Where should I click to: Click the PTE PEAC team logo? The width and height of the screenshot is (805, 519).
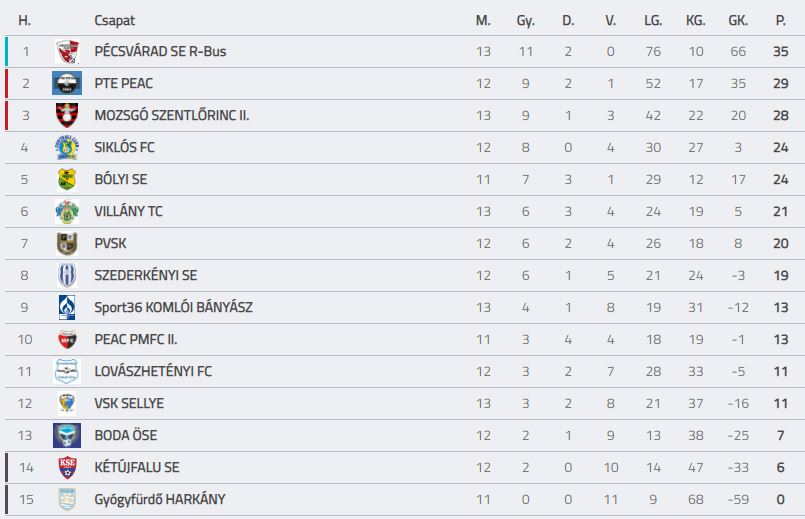tap(67, 83)
